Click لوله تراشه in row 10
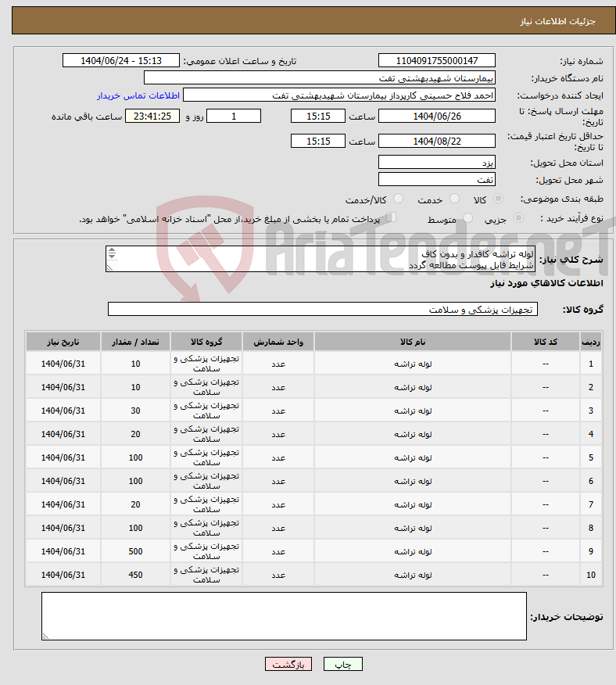 (413, 575)
